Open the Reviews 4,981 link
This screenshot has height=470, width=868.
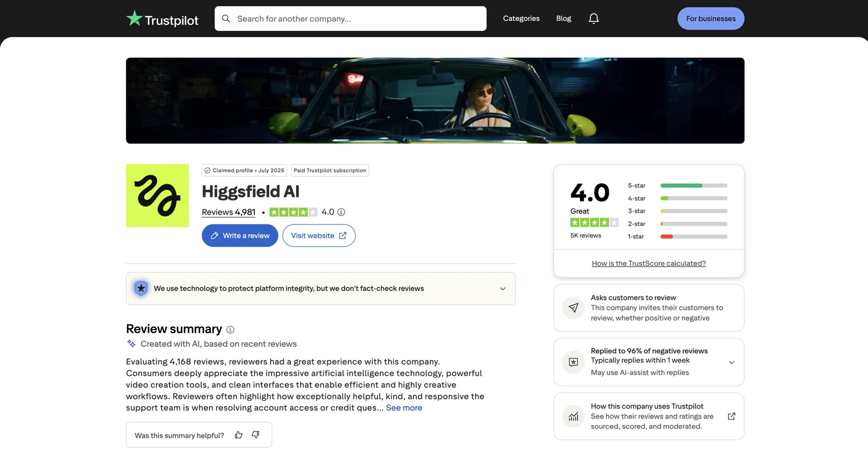228,212
